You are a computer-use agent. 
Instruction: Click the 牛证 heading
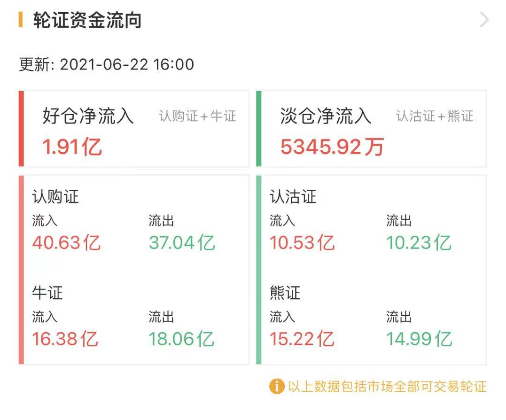pos(47,293)
